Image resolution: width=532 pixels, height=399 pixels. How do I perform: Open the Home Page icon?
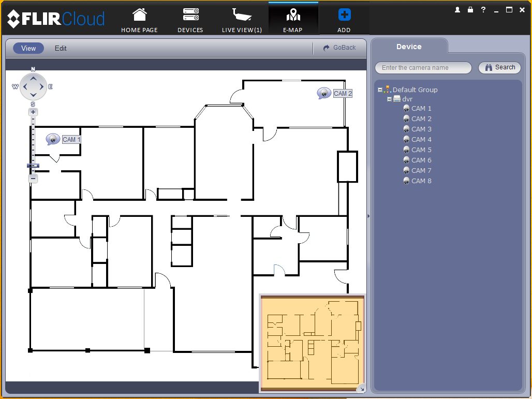click(x=139, y=16)
